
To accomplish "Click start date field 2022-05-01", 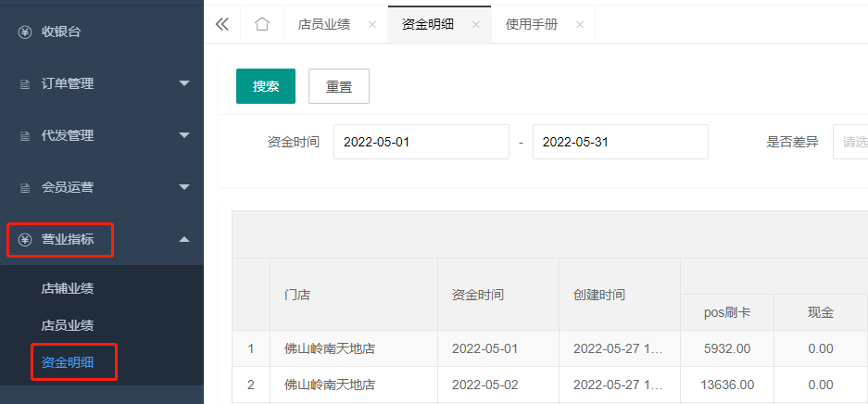I will pyautogui.click(x=421, y=142).
